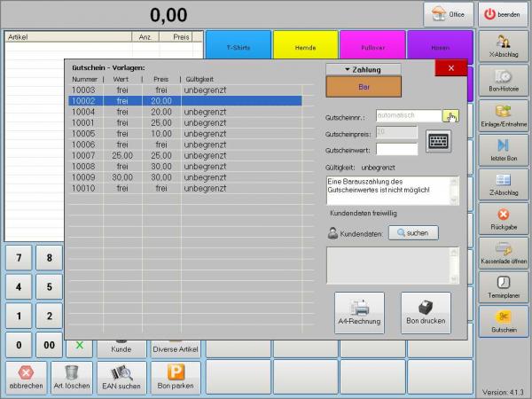Open the Terminplaner scheduler
The height and width of the screenshot is (399, 532).
click(503, 287)
